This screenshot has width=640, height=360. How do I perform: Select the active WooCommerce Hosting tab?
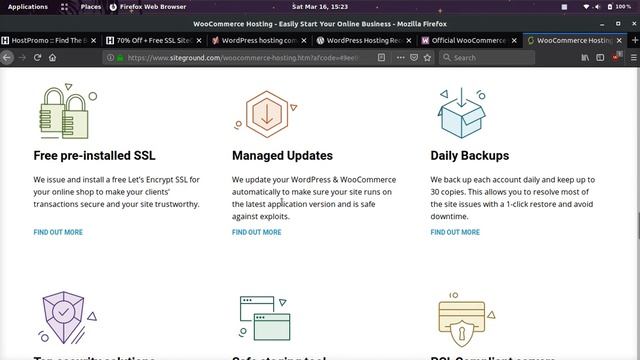(574, 40)
